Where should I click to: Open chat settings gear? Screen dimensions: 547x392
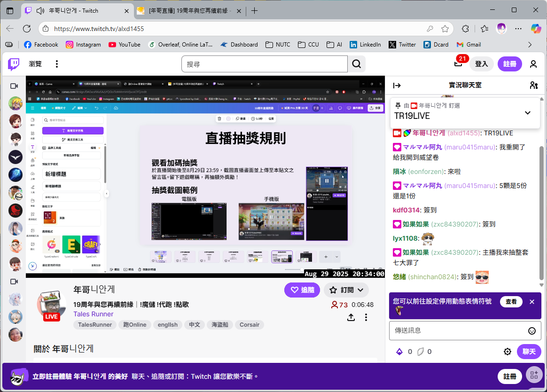[x=508, y=352]
